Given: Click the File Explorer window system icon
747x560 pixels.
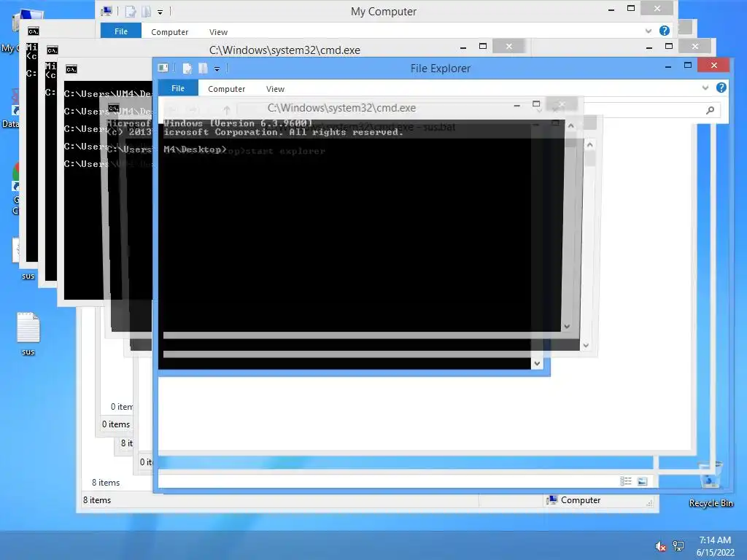Looking at the screenshot, I should pyautogui.click(x=163, y=68).
